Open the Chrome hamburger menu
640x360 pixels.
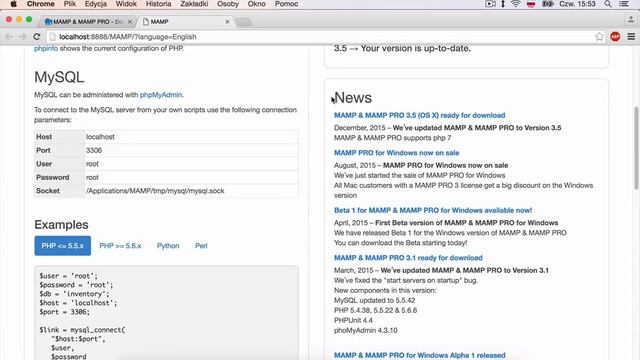(x=631, y=37)
